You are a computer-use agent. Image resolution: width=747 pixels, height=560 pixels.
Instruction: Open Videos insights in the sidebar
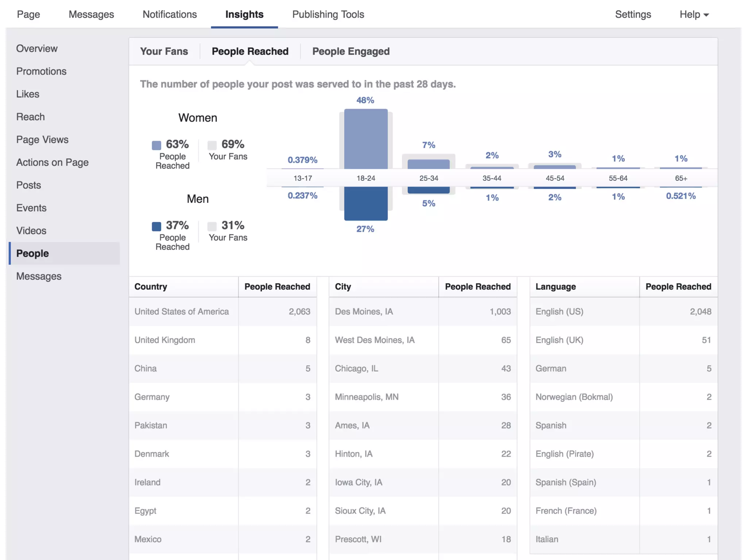pos(31,231)
